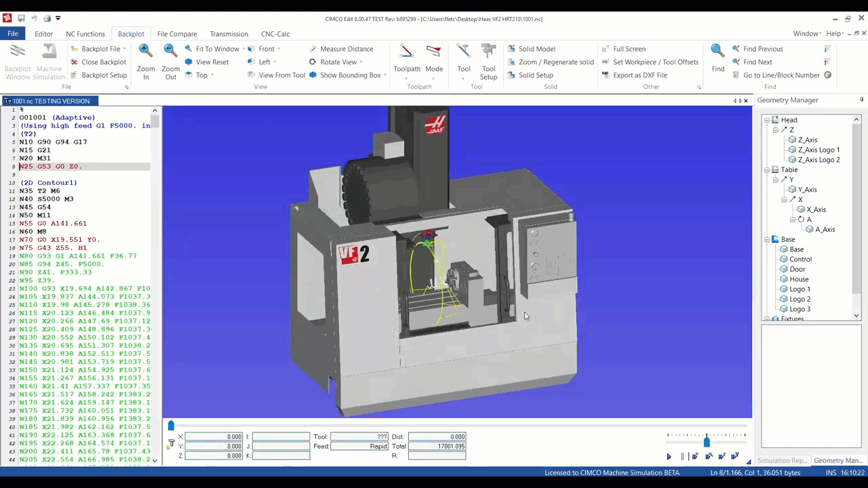Click View Reset

[x=206, y=62]
